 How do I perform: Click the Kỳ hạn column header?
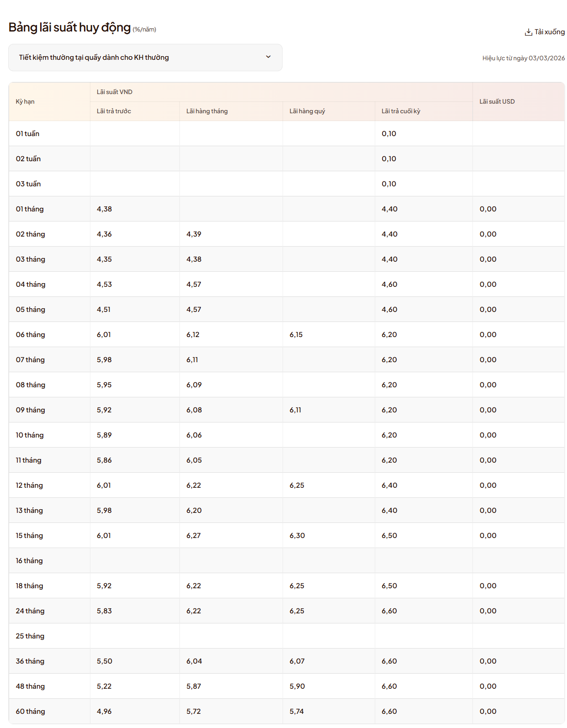[x=25, y=101]
